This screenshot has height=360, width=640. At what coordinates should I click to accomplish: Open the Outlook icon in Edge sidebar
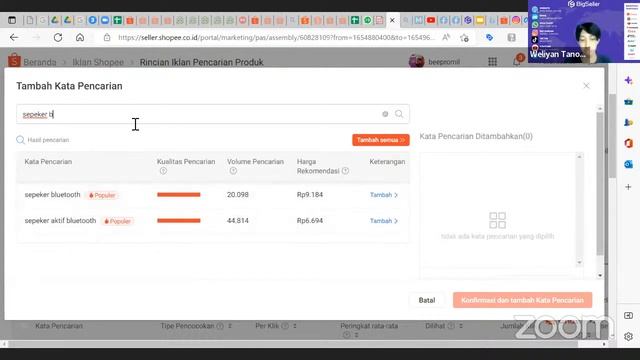pyautogui.click(x=629, y=164)
